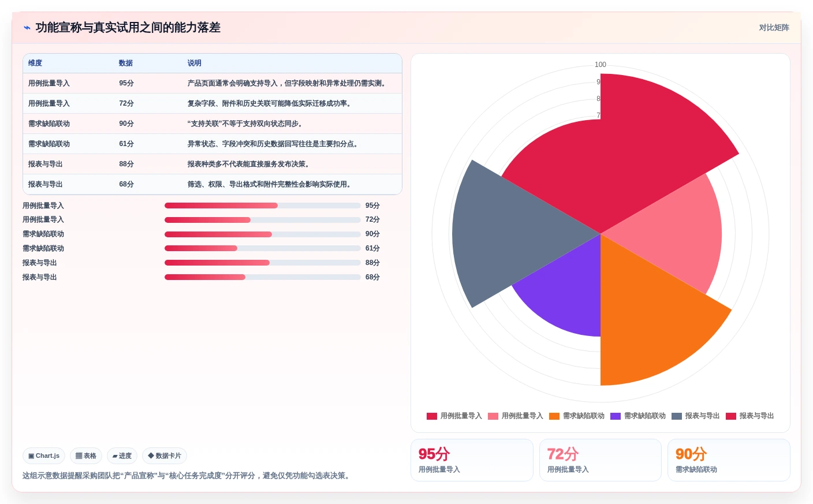
Task: Click the 功能宣称与真实试用之间的能力落差 title
Action: point(128,28)
